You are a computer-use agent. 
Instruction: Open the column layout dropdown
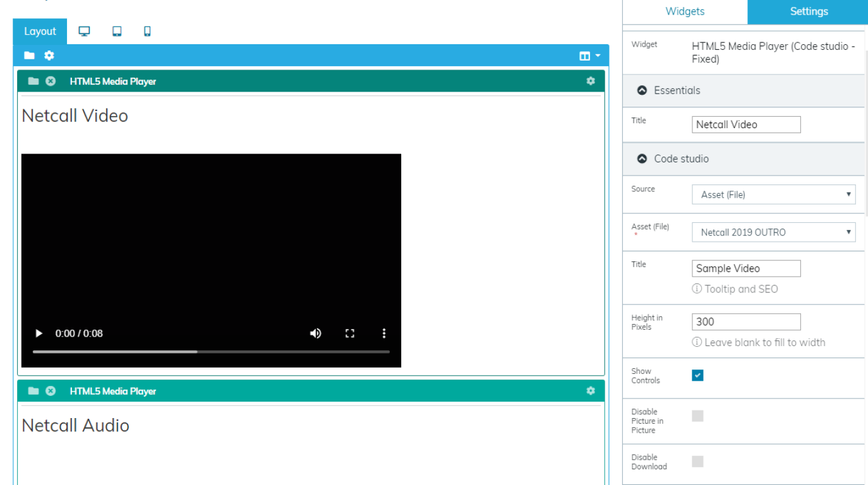[590, 56]
